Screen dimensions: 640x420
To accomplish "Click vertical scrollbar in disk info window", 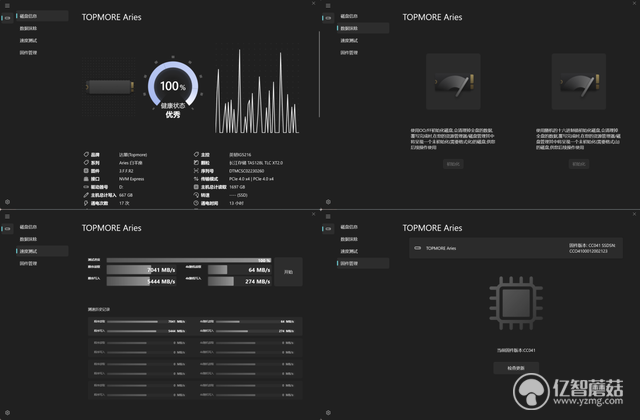I will [x=319, y=74].
